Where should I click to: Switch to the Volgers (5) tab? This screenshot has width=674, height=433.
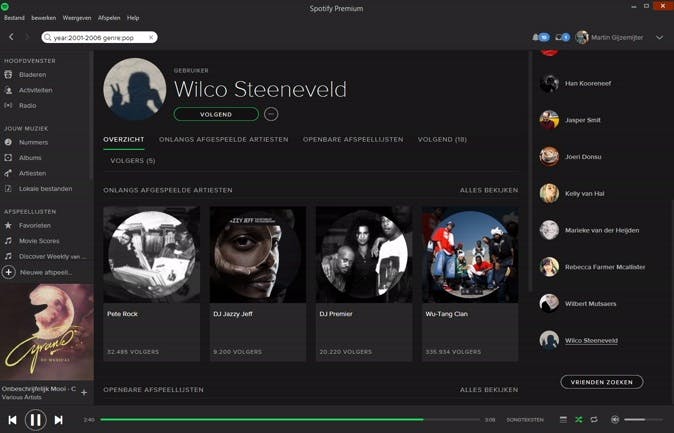pos(133,161)
